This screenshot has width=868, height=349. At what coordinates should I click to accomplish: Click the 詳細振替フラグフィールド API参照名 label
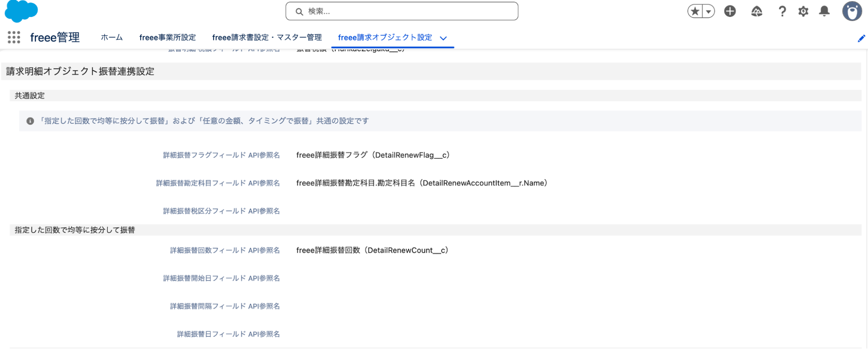coord(221,155)
